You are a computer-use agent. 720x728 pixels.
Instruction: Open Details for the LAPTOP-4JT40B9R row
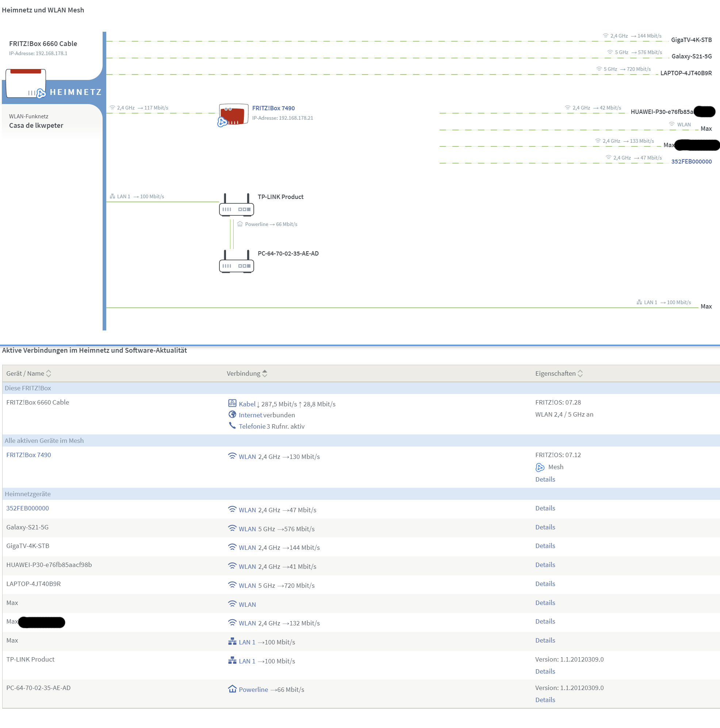click(x=545, y=583)
